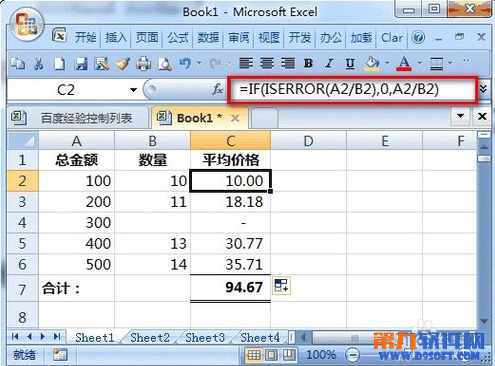
Task: Click the 100% zoom level
Action: [321, 355]
